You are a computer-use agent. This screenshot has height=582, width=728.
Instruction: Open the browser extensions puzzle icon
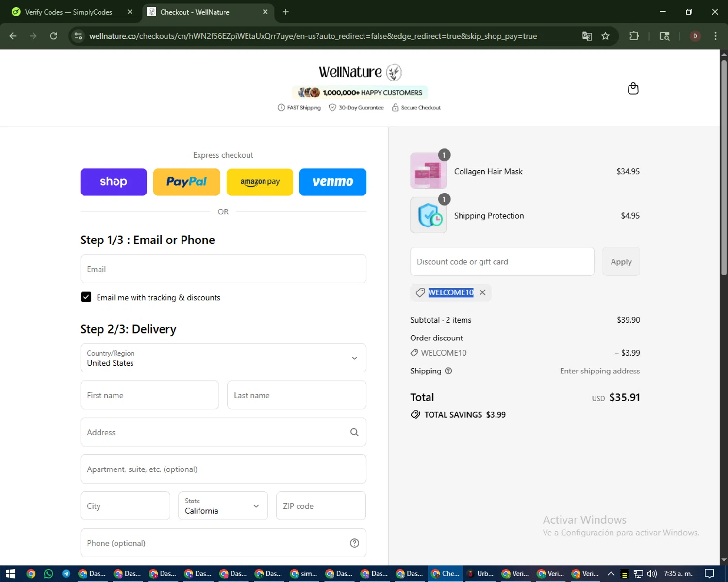tap(634, 36)
